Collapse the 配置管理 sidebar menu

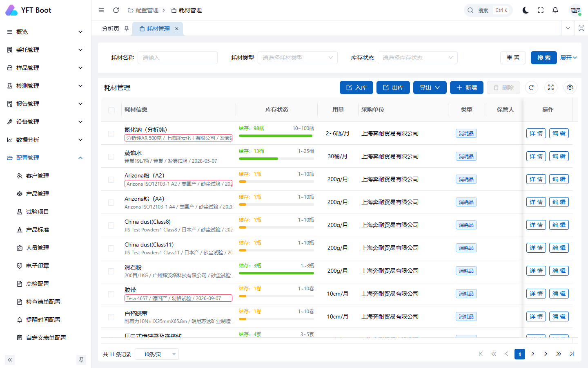tap(45, 158)
